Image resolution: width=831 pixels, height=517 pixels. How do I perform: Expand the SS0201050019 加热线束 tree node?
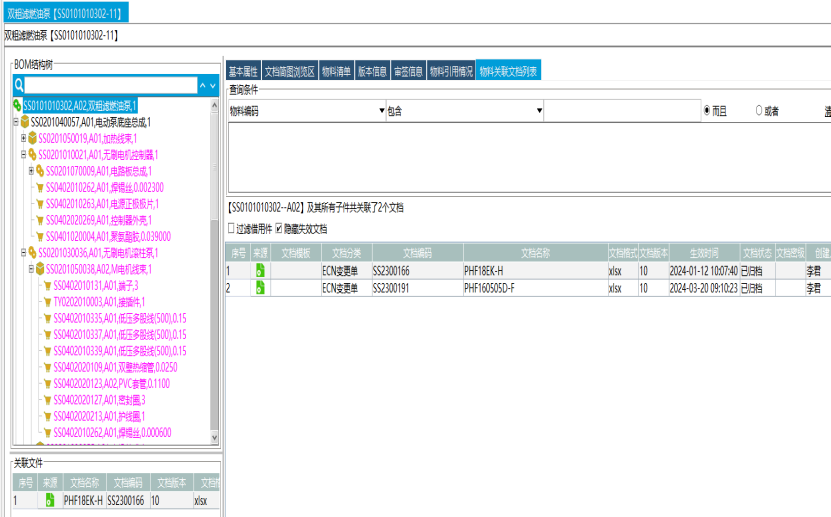[23, 138]
